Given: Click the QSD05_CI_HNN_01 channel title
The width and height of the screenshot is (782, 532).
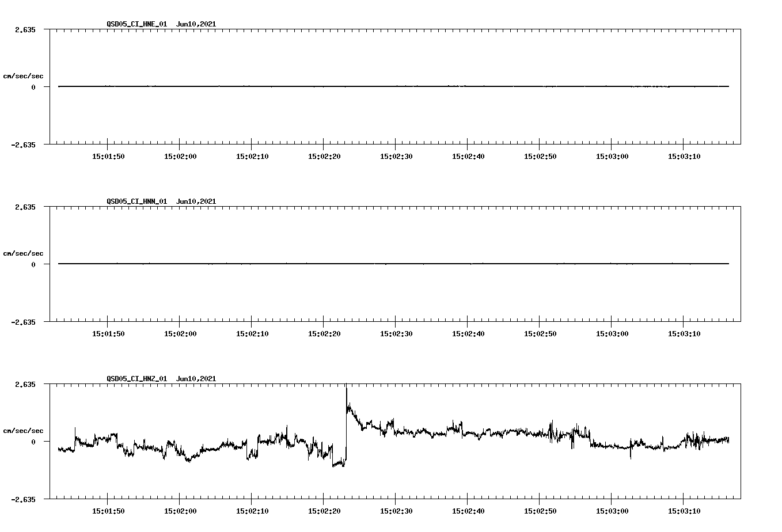Looking at the screenshot, I should point(137,202).
